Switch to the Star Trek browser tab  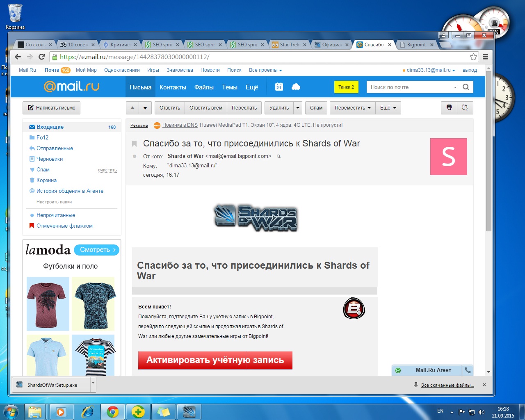pyautogui.click(x=289, y=45)
